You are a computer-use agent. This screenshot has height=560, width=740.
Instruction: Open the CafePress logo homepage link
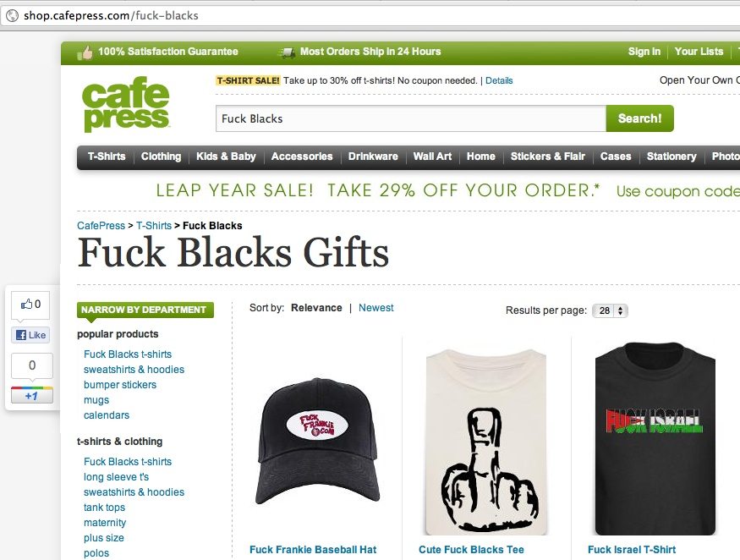(x=125, y=104)
